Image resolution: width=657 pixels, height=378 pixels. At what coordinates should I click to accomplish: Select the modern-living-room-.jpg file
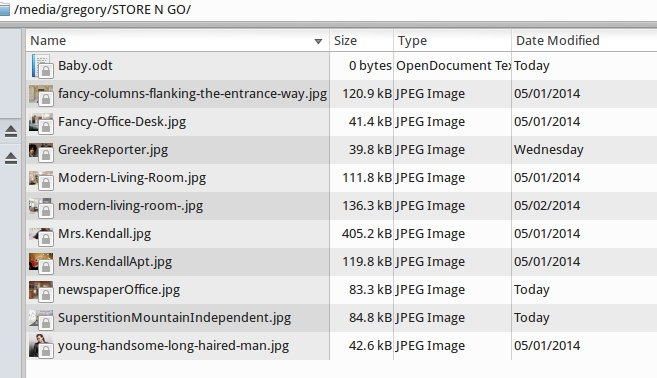[x=130, y=206]
